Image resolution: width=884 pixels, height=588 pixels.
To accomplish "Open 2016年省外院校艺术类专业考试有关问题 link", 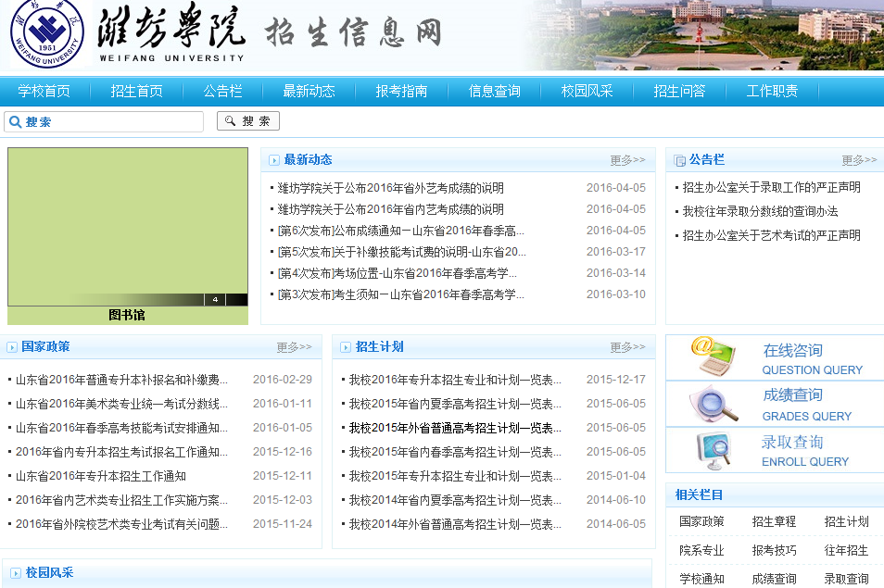I will click(121, 524).
